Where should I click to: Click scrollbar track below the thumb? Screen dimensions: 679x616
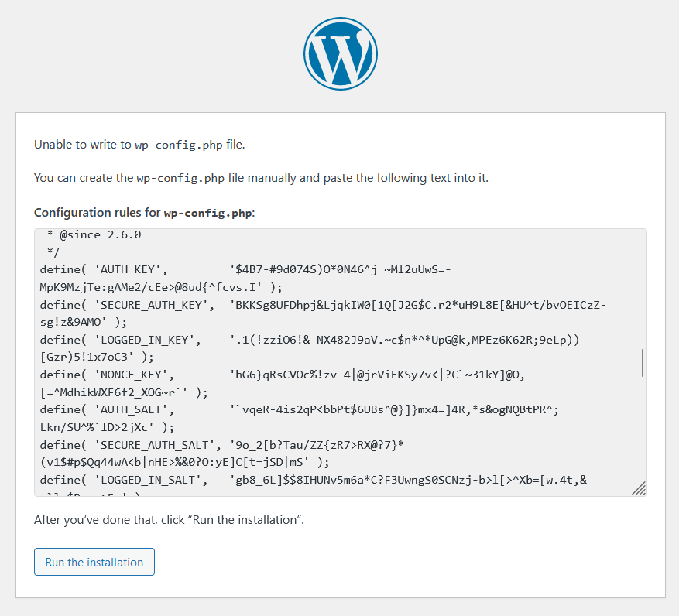[x=642, y=429]
